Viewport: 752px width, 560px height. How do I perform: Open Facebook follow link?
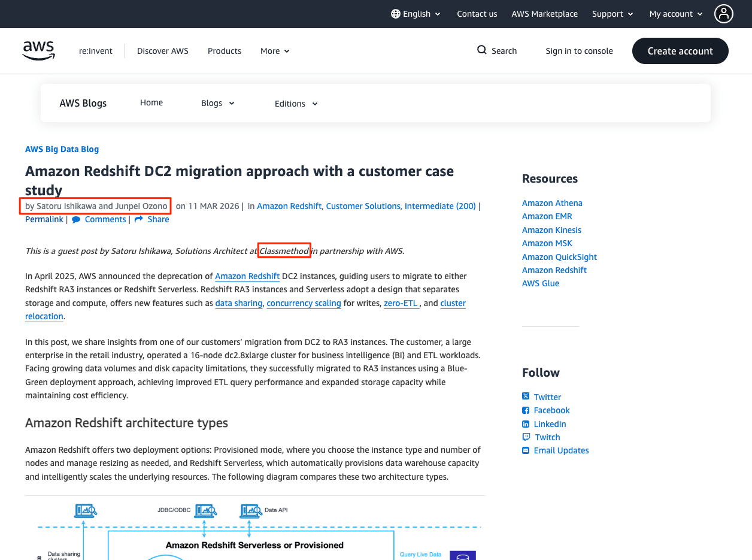coord(551,410)
